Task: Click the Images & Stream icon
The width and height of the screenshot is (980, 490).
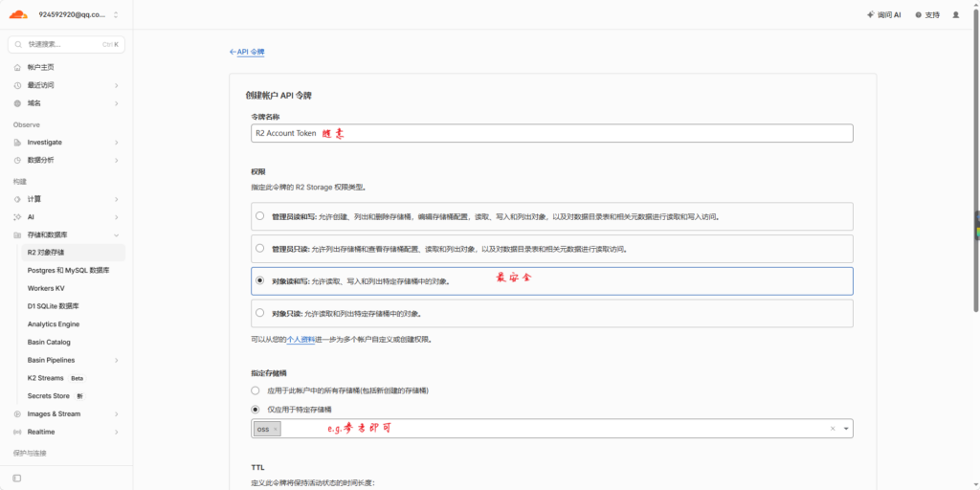Action: click(x=17, y=413)
